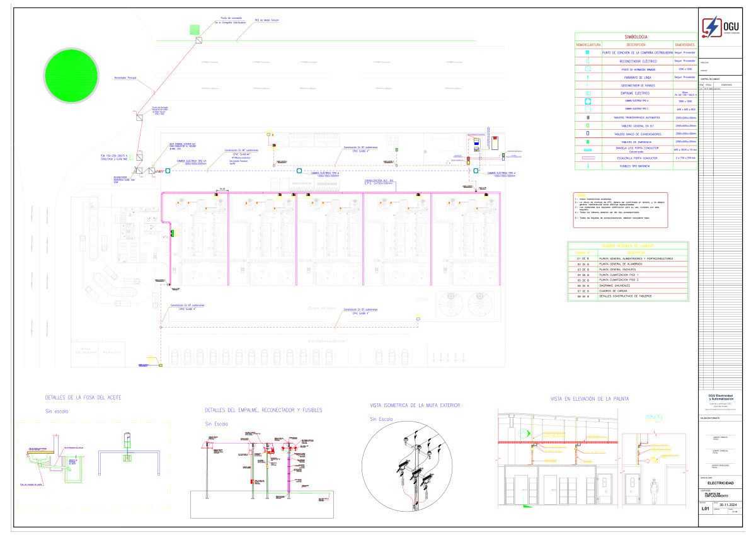This screenshot has height=535, width=756.
Task: Click the DETALLES DE LA FOSA DEL ACEITE title
Action: pyautogui.click(x=83, y=398)
